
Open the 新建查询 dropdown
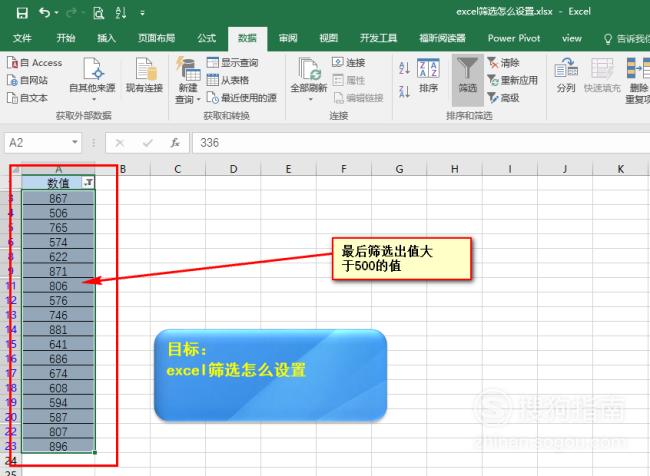(x=187, y=80)
